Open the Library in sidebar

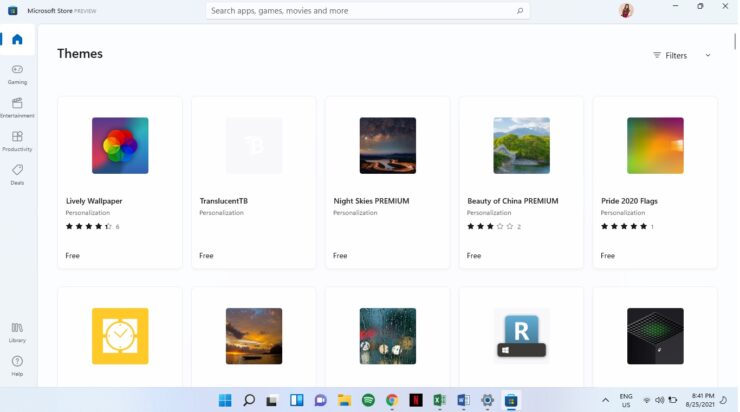point(17,331)
